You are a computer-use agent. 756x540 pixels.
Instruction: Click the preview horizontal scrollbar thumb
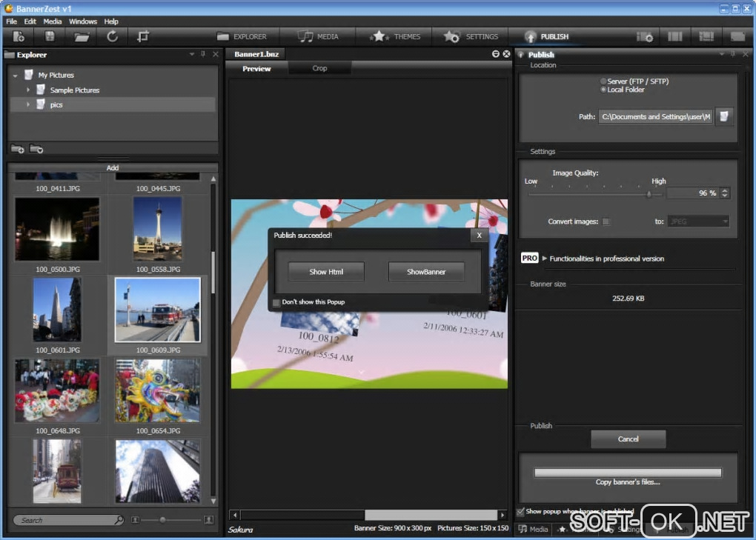[x=431, y=515]
